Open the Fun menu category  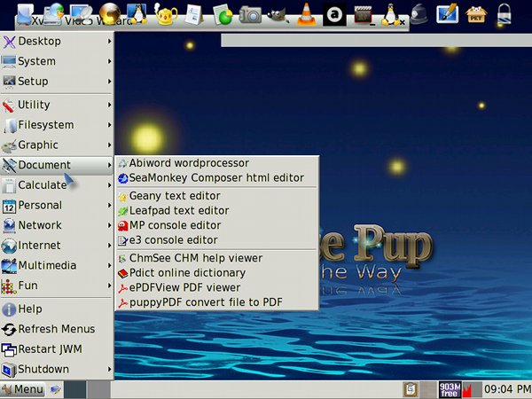pos(57,285)
